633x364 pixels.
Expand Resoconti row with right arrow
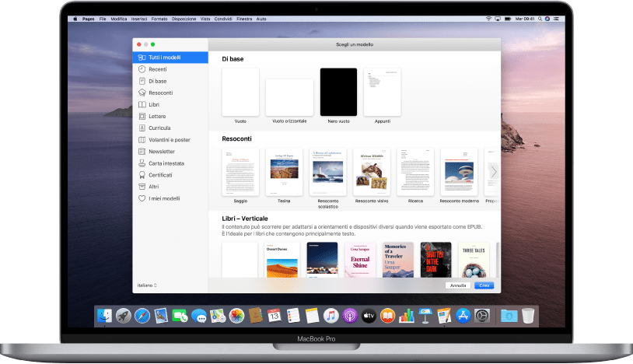(493, 171)
